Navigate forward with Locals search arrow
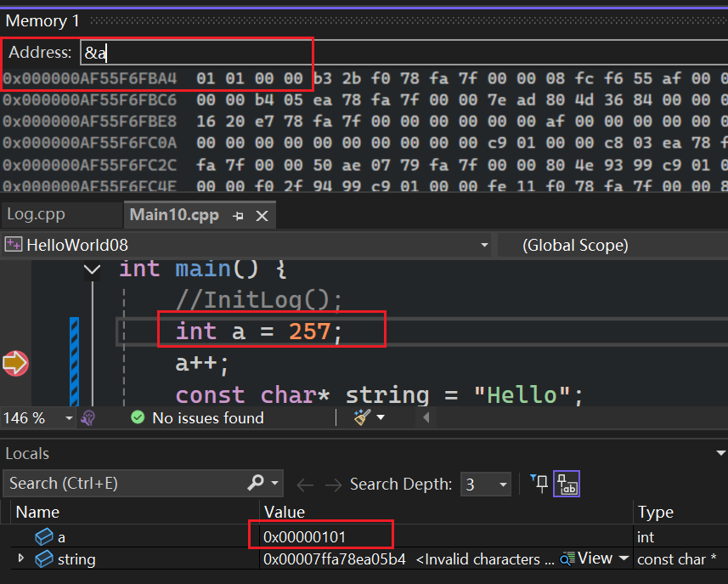 [333, 485]
